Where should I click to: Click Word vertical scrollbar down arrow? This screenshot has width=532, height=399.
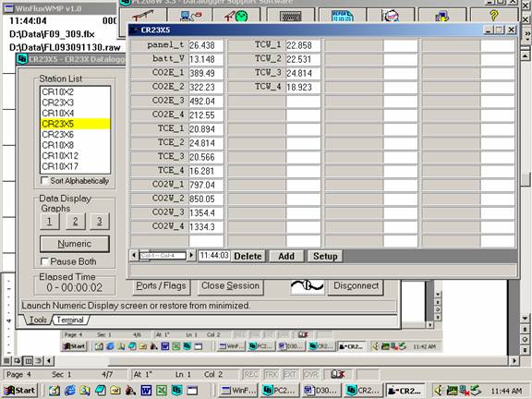[x=525, y=319]
